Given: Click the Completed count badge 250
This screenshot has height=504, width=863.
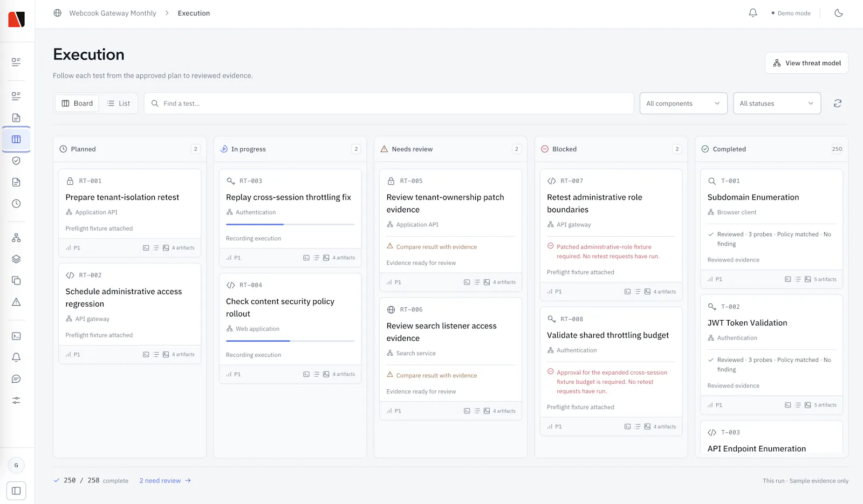Looking at the screenshot, I should [x=837, y=149].
